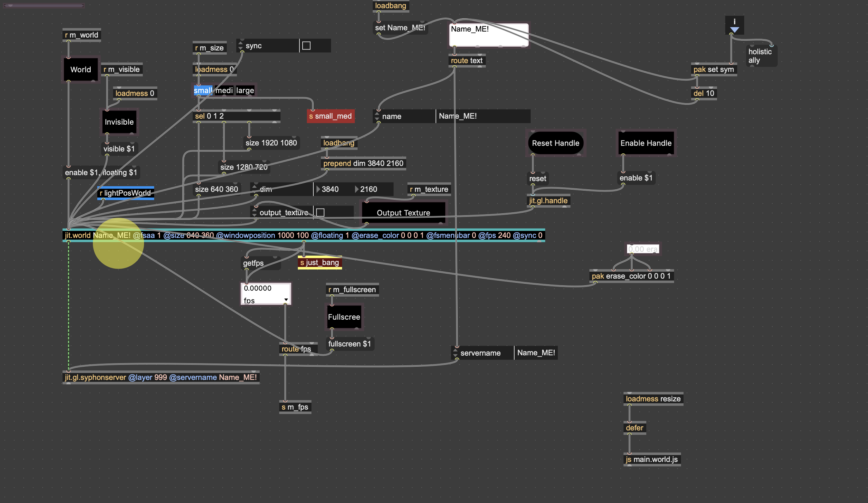The image size is (868, 503).
Task: Toggle the World button
Action: pyautogui.click(x=81, y=69)
